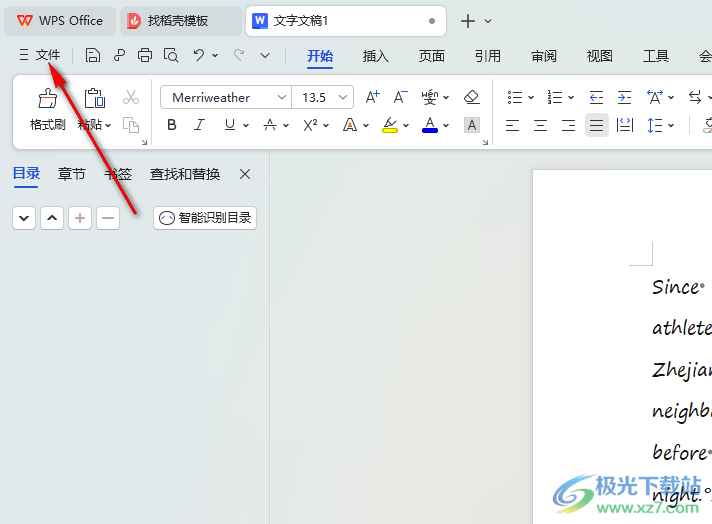Decrease font size with A- icon
712x524 pixels.
(400, 97)
